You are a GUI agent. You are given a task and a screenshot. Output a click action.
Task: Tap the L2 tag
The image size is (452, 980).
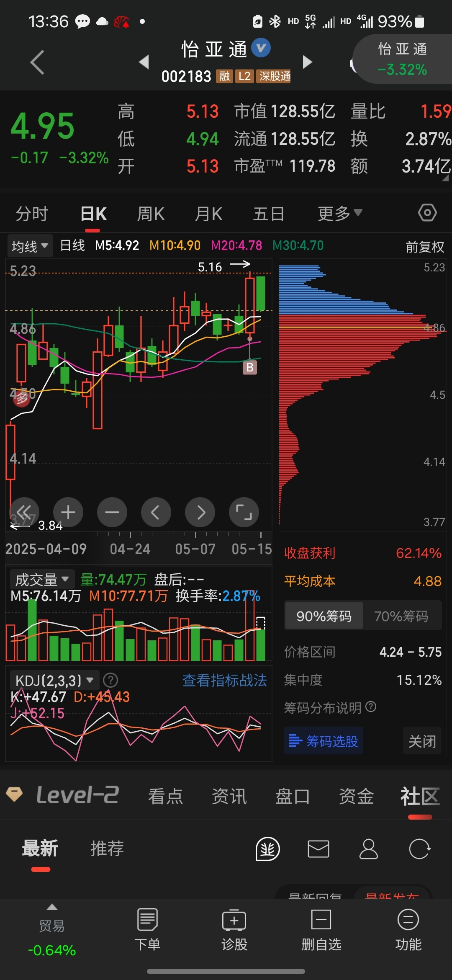(x=244, y=76)
